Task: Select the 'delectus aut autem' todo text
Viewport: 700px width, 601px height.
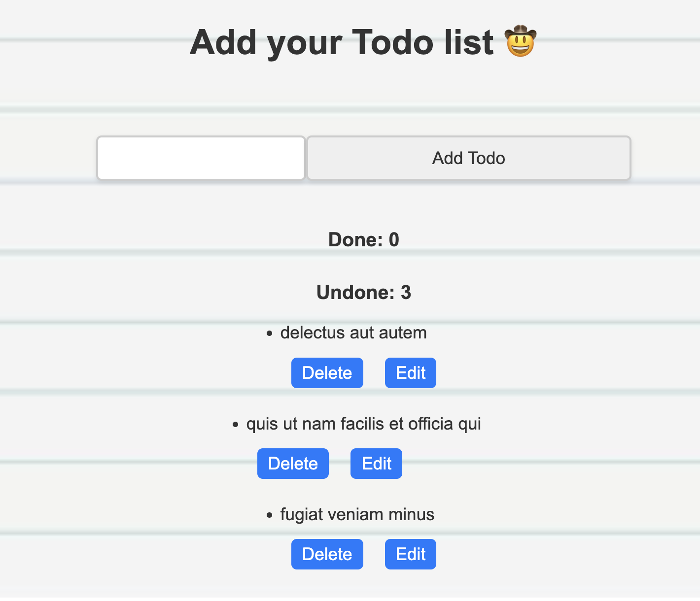Action: [353, 333]
